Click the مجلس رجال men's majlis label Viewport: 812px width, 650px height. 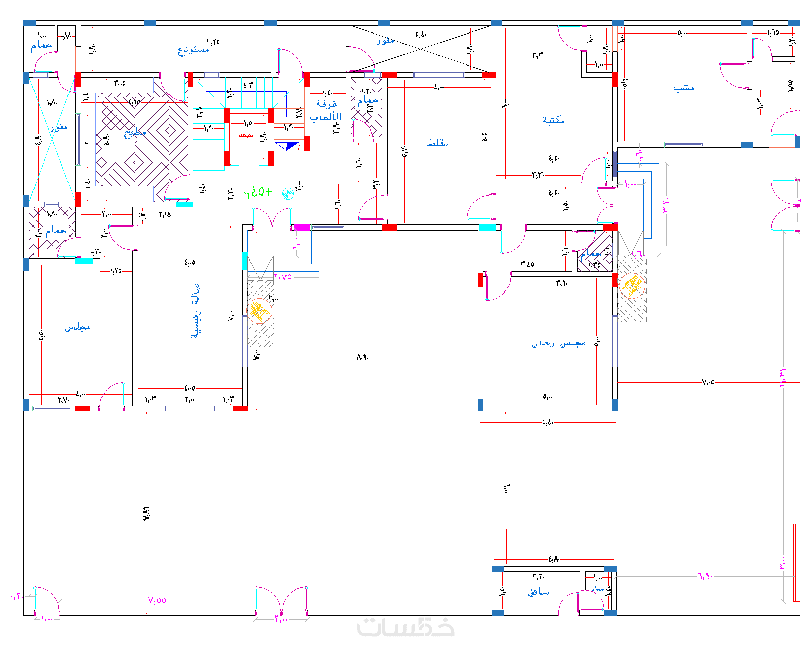coord(559,343)
